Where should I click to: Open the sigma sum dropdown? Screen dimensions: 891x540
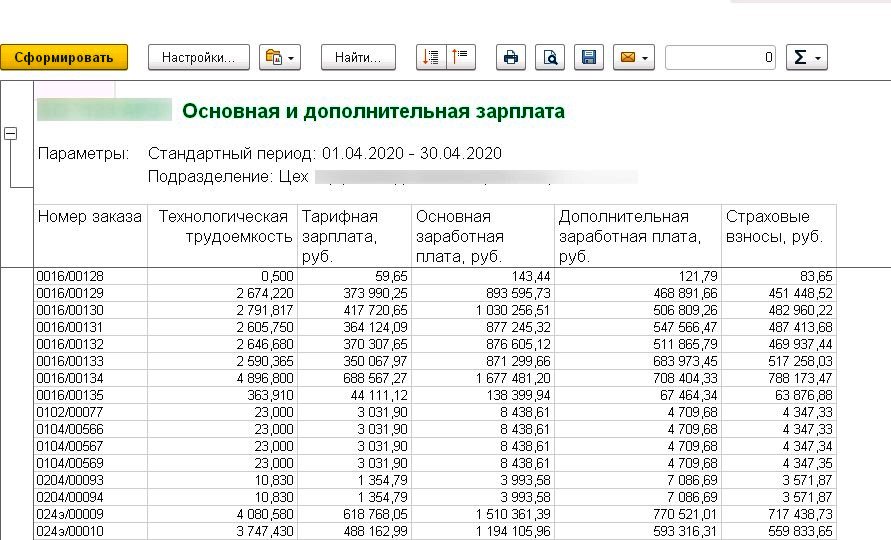click(807, 57)
